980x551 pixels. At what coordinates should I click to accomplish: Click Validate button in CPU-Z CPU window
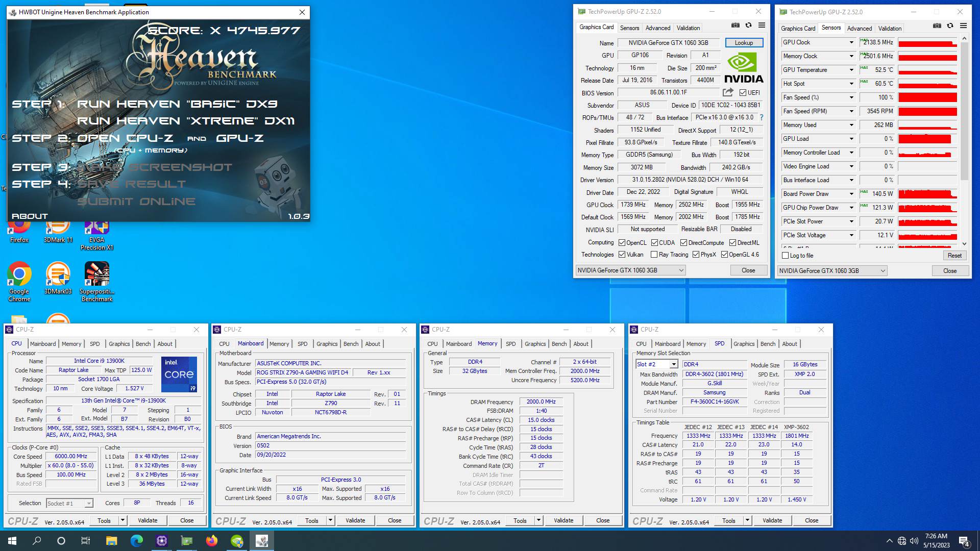[148, 520]
